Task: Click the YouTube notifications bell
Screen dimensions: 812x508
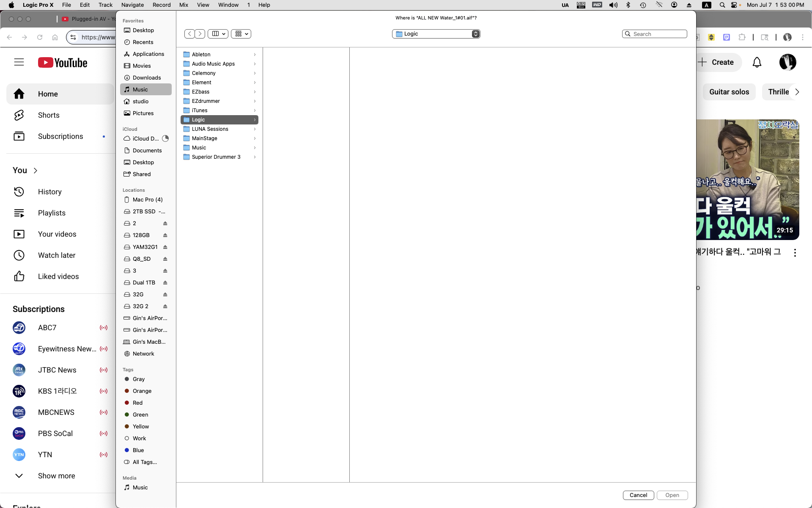Action: tap(757, 63)
